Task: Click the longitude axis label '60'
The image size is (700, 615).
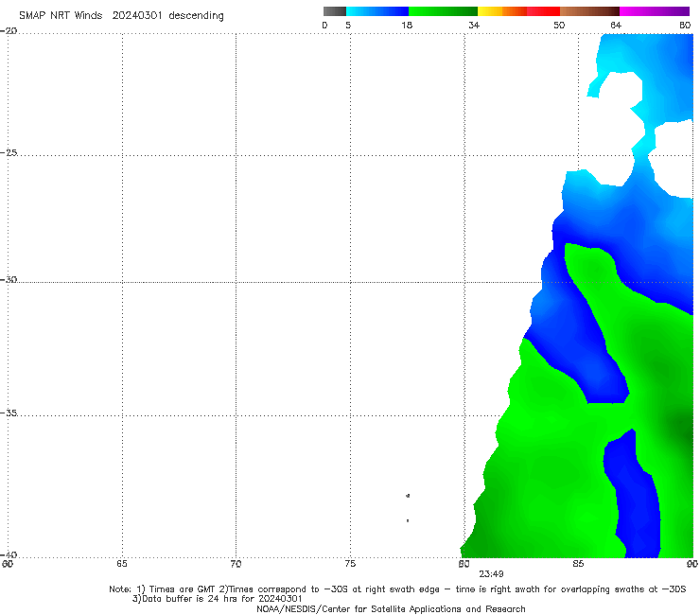Action: pos(8,564)
